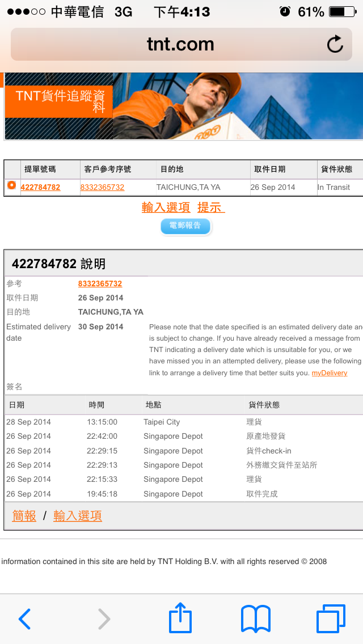Tap the 中華電信 carrier label in status bar
The height and width of the screenshot is (644, 363).
(x=77, y=12)
